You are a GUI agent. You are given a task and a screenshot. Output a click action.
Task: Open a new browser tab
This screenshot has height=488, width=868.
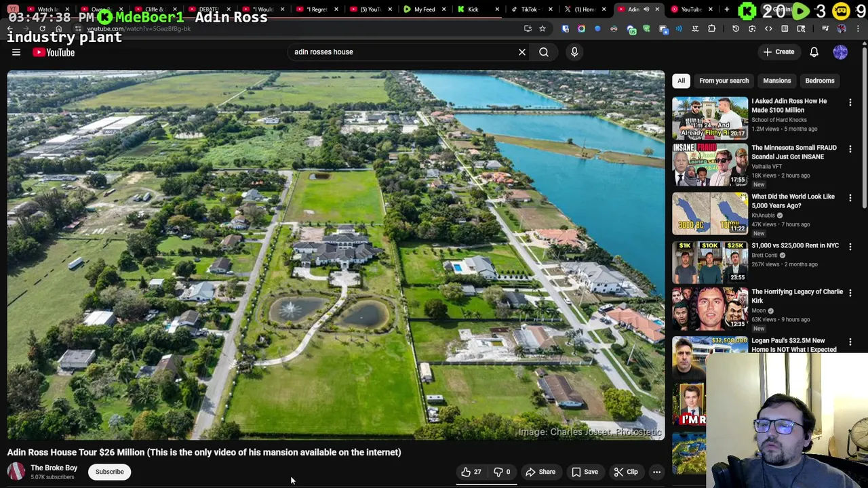click(x=727, y=9)
